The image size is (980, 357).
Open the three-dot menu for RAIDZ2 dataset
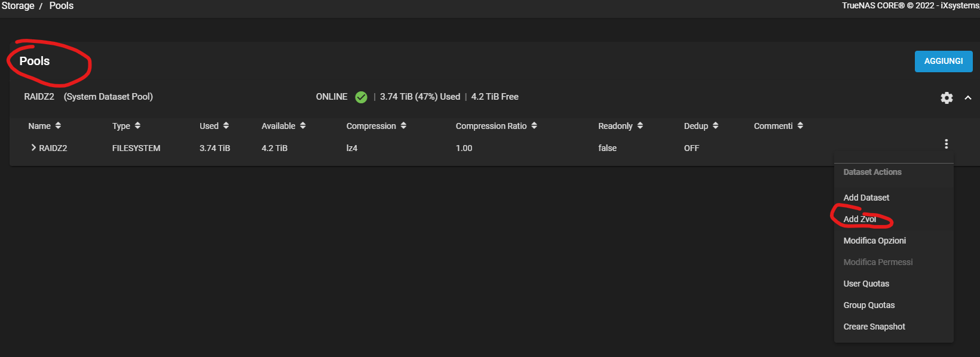(x=946, y=144)
